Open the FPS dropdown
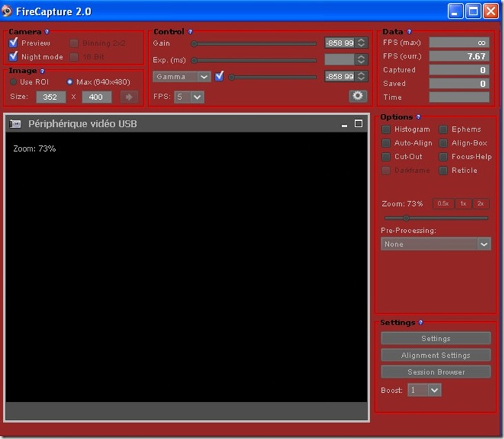 tap(189, 96)
